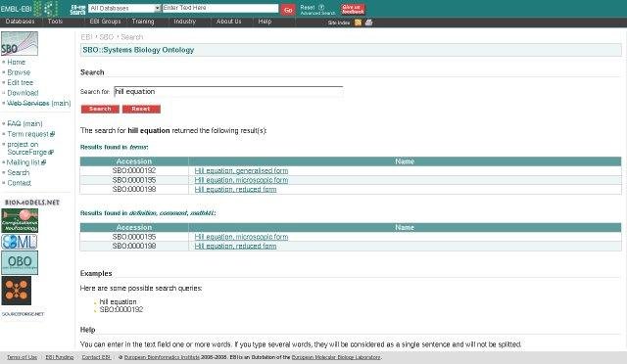The image size is (627, 364).
Task: Open the Training menu
Action: tap(143, 22)
